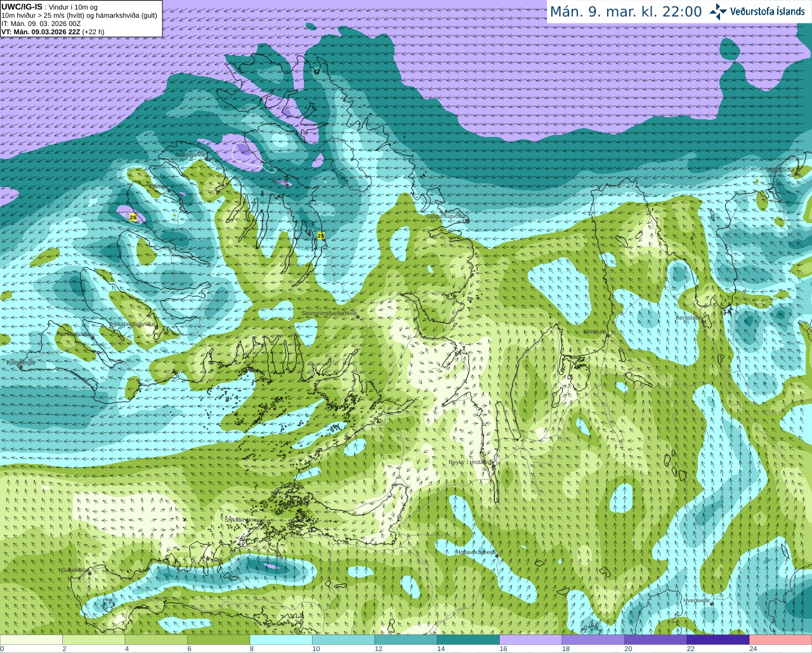
Task: Click the Gufuskálar label
Action: click(74, 570)
